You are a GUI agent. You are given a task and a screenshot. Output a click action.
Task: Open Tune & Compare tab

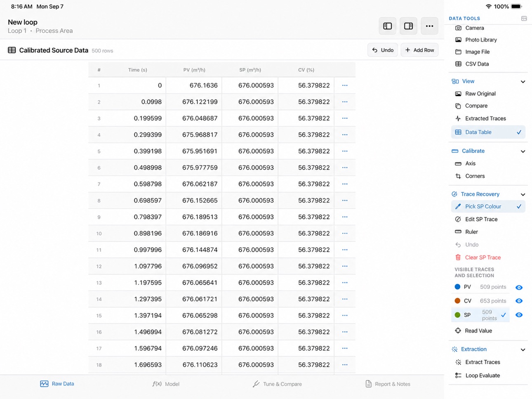coord(277,384)
